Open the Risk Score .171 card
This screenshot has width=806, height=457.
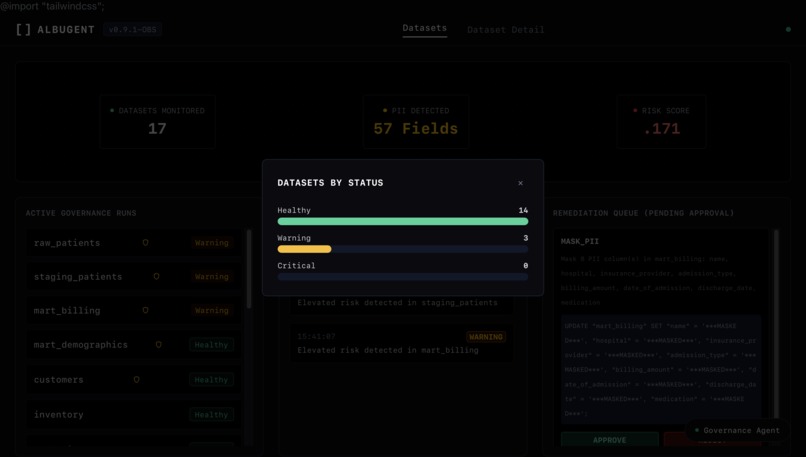pyautogui.click(x=662, y=122)
